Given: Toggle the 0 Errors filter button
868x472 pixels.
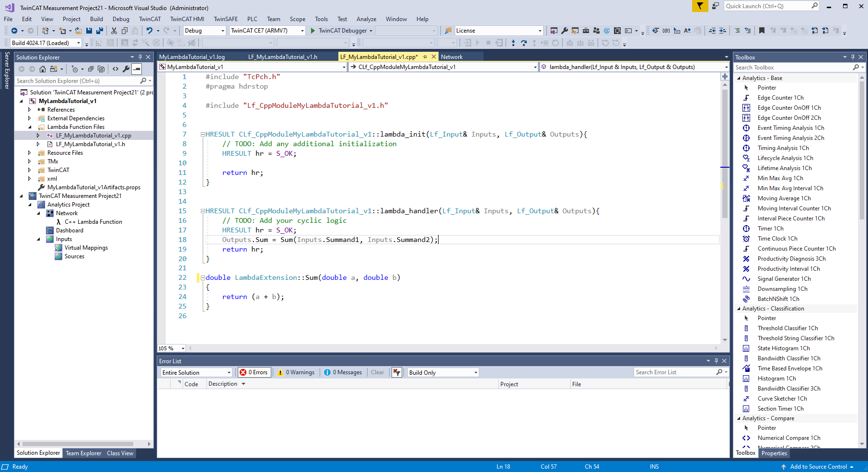Looking at the screenshot, I should tap(254, 372).
